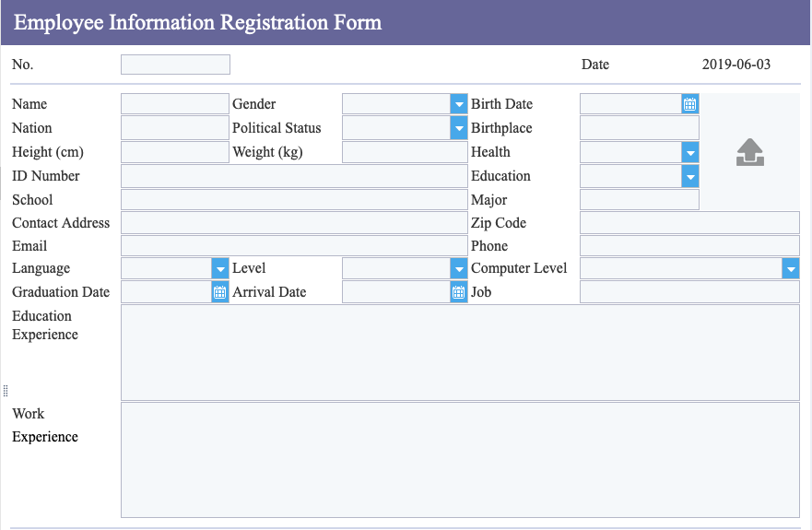This screenshot has height=530, width=812.
Task: Click the Work Experience text area
Action: click(460, 460)
